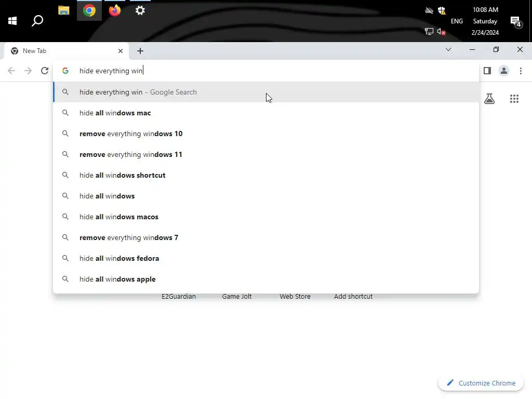Select 'hide everything win - Google Search' suggestion

tap(266, 92)
